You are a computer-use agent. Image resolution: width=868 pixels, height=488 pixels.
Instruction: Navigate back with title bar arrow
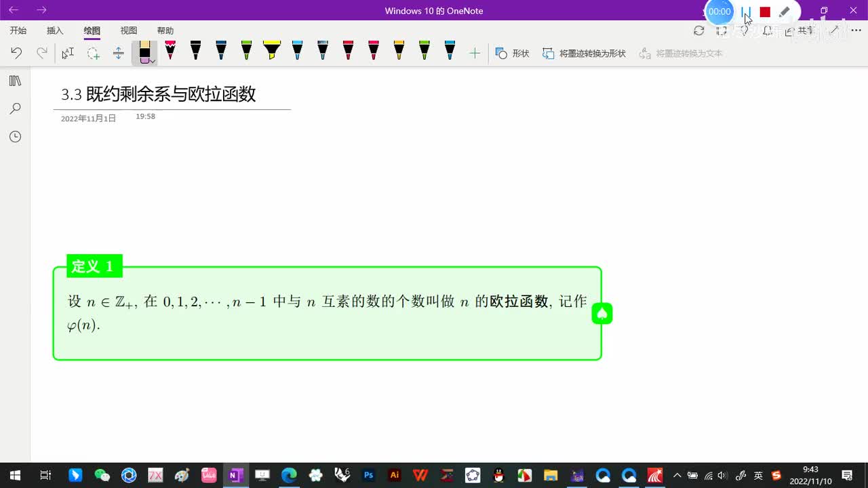tap(14, 10)
